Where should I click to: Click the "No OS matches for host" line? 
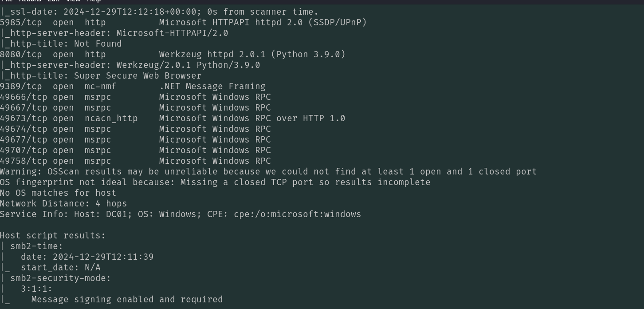pos(58,193)
